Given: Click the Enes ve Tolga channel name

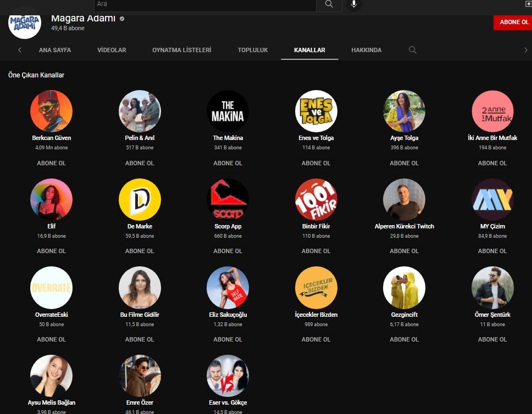Looking at the screenshot, I should 316,138.
